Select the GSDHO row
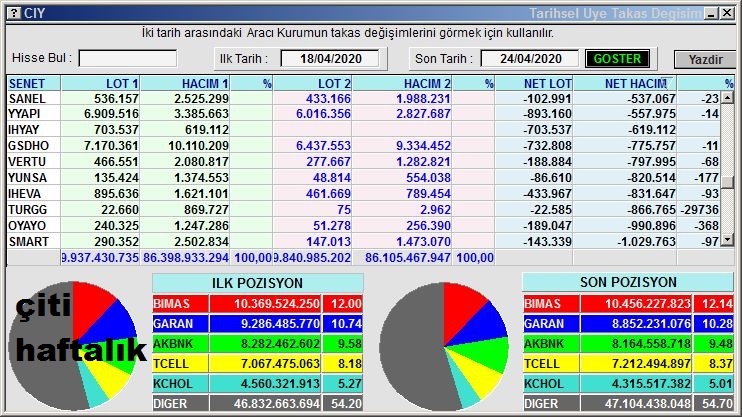This screenshot has height=417, width=742. 363,145
